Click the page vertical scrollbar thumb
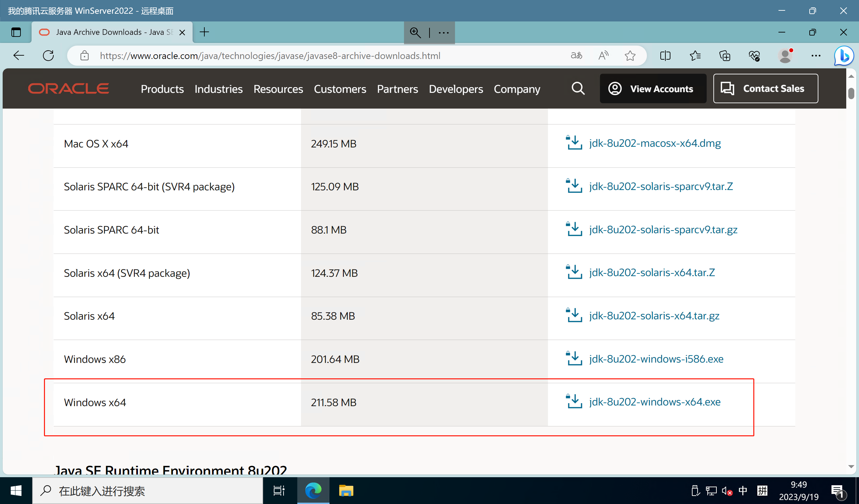859x504 pixels. point(851,93)
